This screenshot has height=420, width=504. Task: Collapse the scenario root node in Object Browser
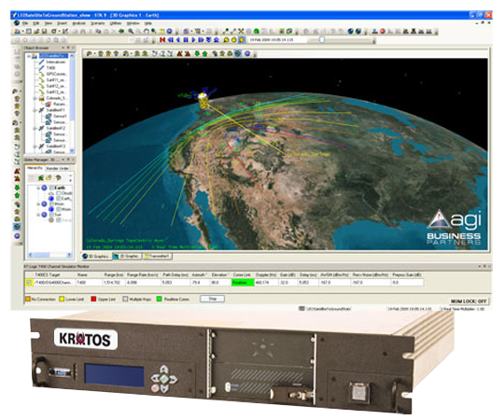(29, 56)
